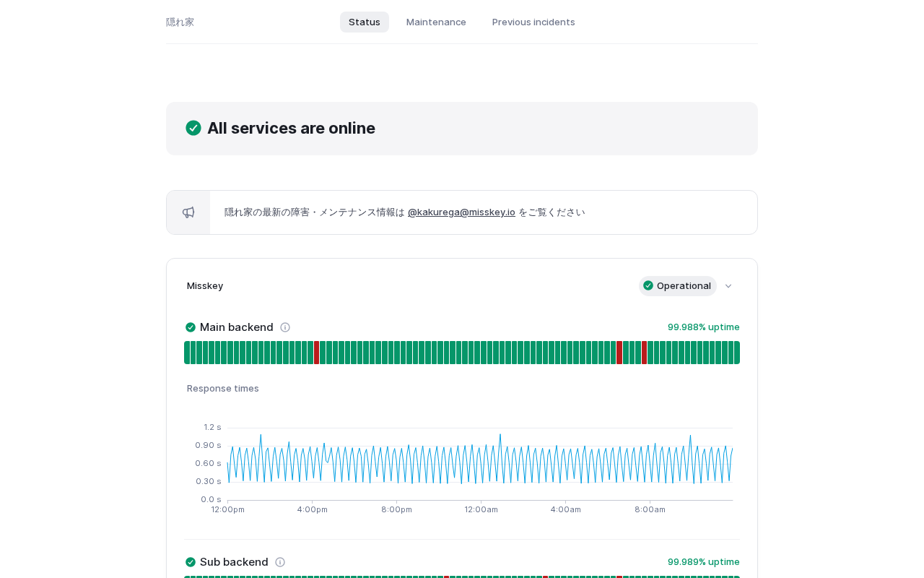Open the Status tab

pyautogui.click(x=365, y=22)
